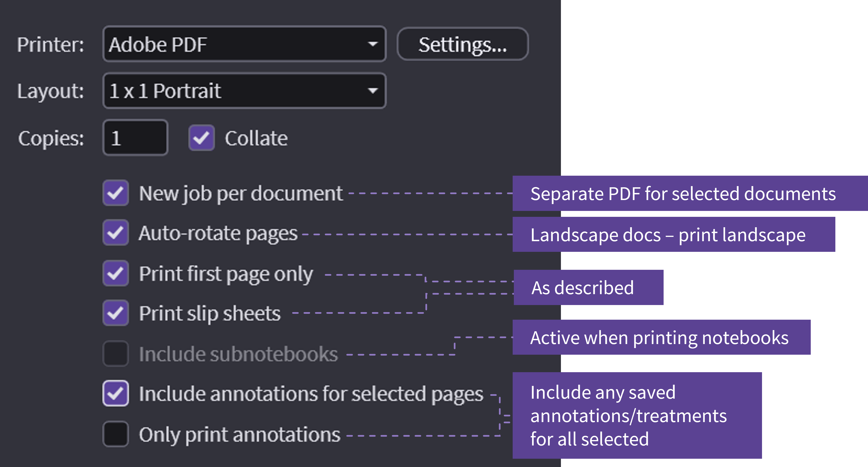Click the Only print annotations label
This screenshot has width=868, height=467.
(240, 434)
